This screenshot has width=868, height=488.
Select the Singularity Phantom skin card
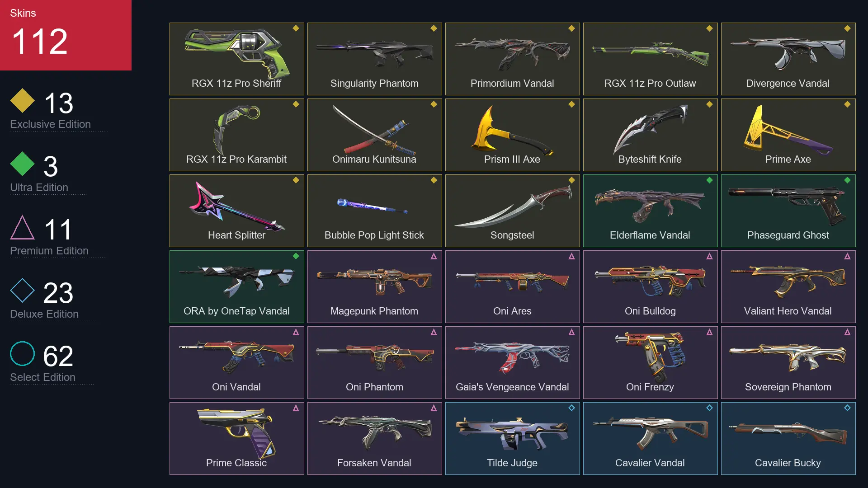(x=374, y=59)
